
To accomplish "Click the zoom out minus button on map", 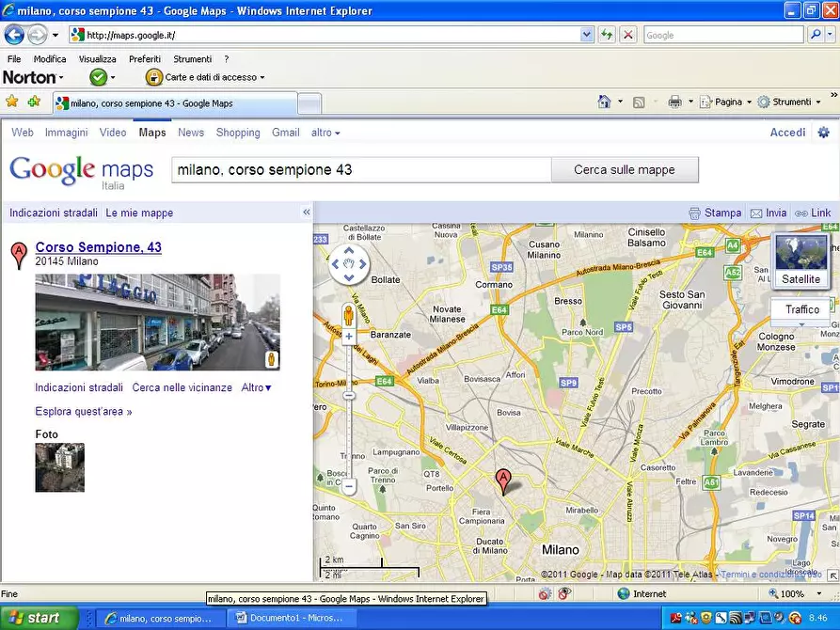I will [349, 486].
